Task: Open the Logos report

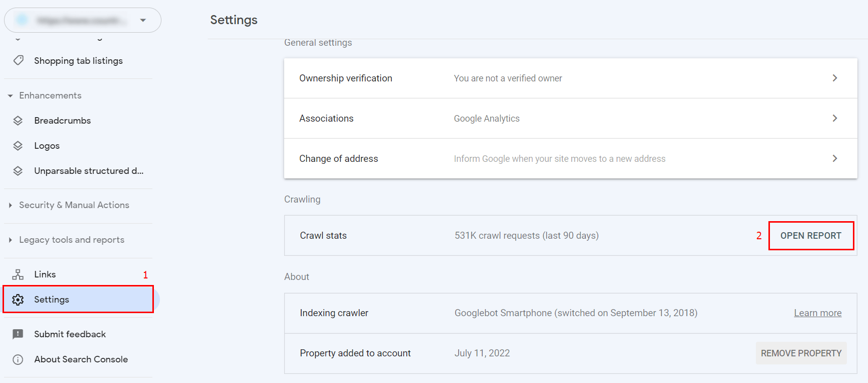Action: pos(47,146)
